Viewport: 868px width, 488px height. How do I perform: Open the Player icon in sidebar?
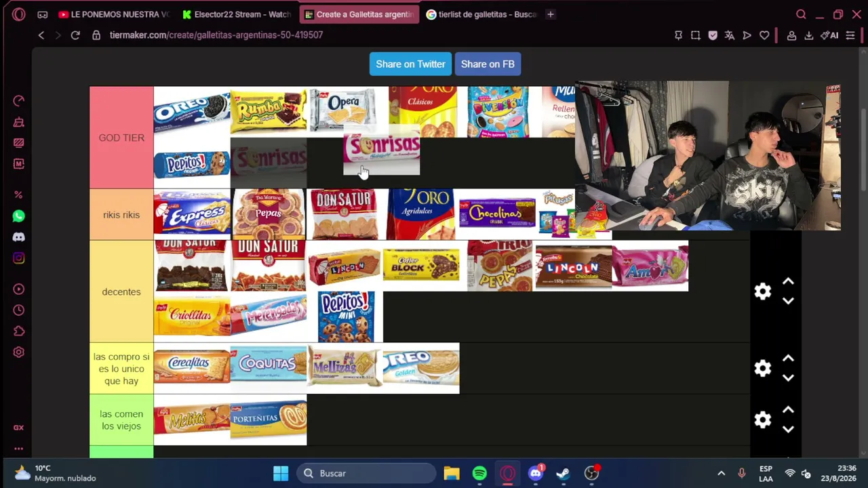(18, 289)
